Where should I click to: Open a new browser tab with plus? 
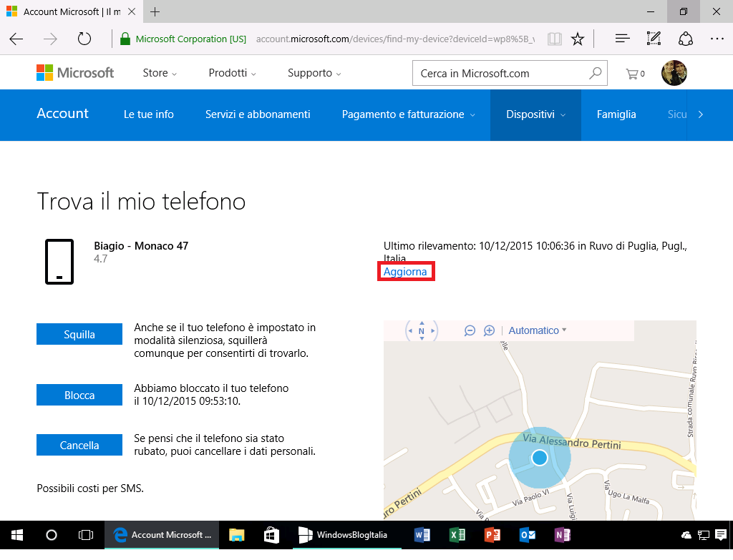click(x=155, y=11)
